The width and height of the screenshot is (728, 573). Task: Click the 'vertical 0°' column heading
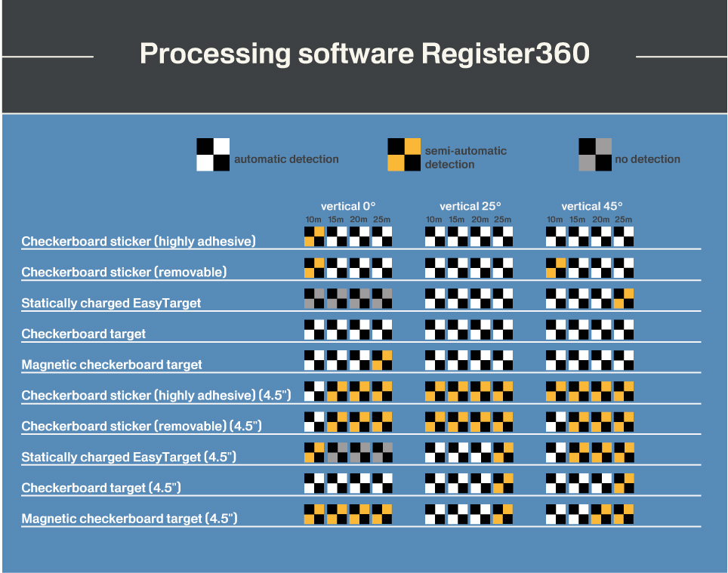coord(348,206)
